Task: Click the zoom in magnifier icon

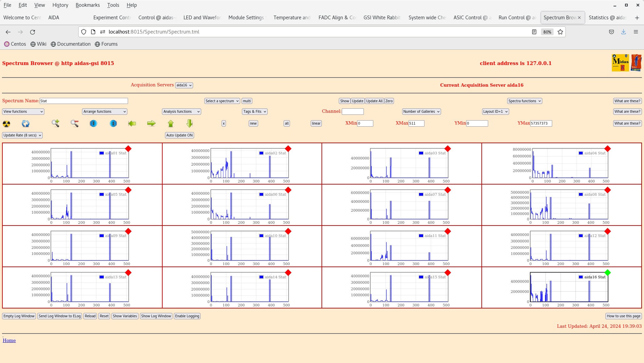Action: (55, 124)
